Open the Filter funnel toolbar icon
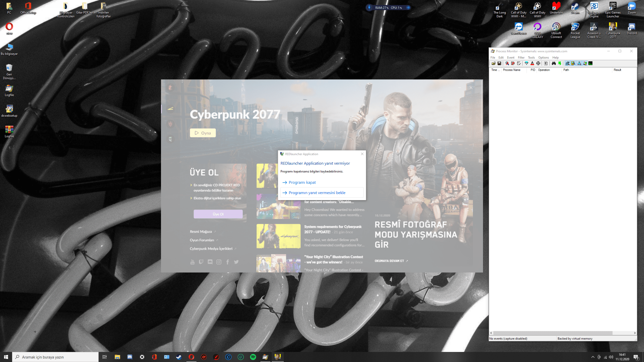The image size is (644, 362). tap(526, 63)
